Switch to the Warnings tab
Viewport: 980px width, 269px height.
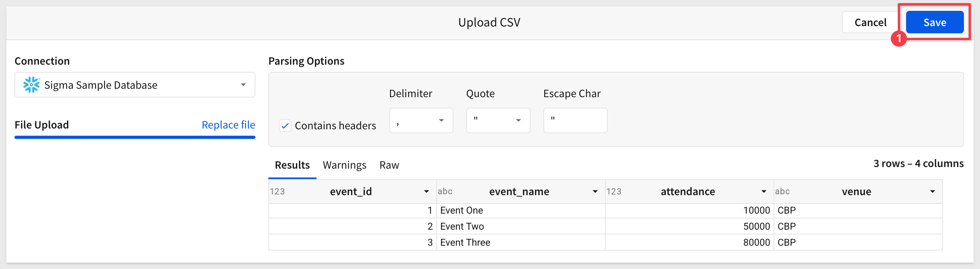coord(345,165)
